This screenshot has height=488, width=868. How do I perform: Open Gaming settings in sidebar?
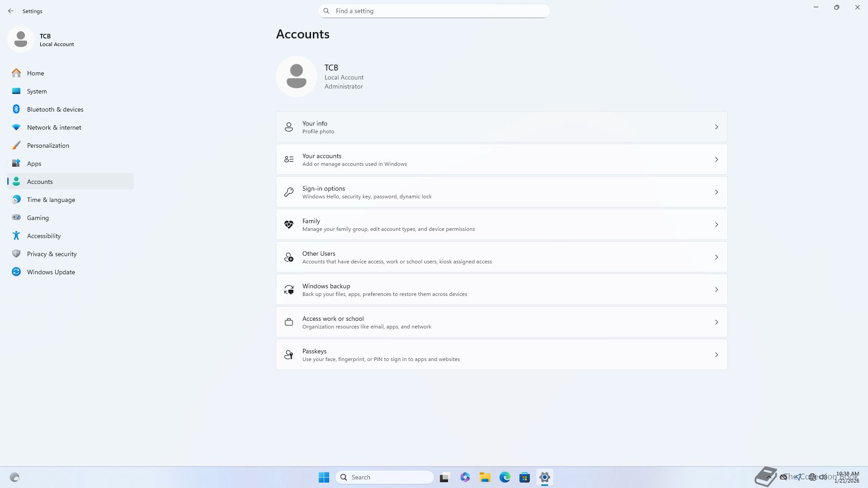coord(38,218)
